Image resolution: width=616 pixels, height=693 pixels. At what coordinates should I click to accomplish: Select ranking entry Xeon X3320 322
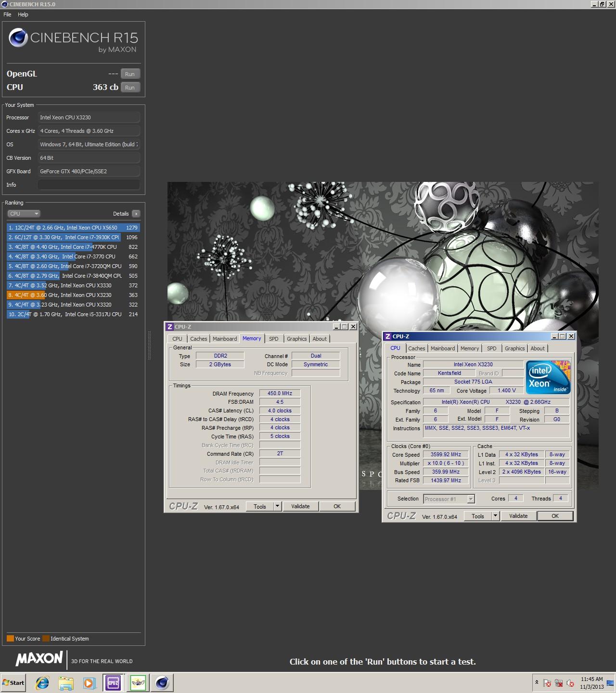click(x=73, y=305)
